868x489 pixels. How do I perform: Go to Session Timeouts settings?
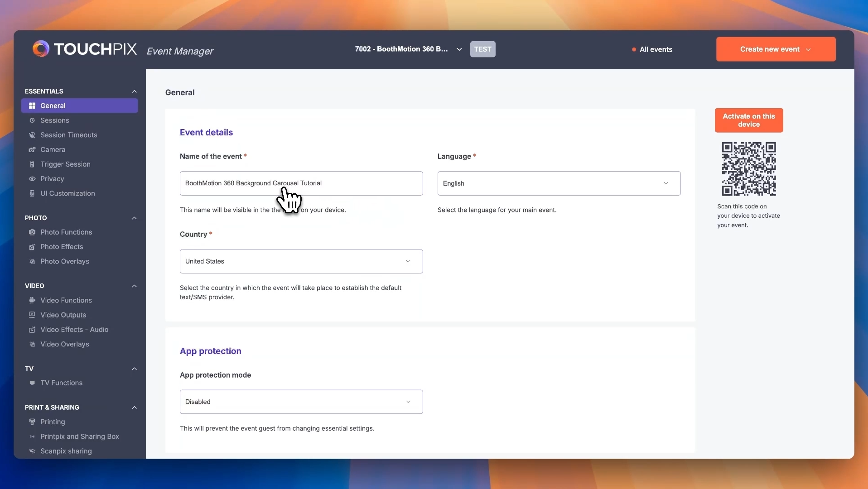point(68,135)
